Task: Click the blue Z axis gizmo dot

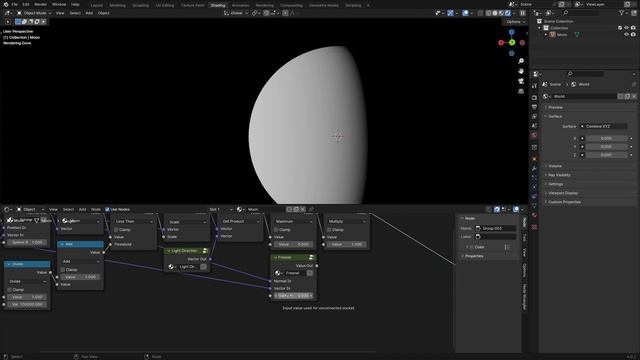Action: click(511, 32)
